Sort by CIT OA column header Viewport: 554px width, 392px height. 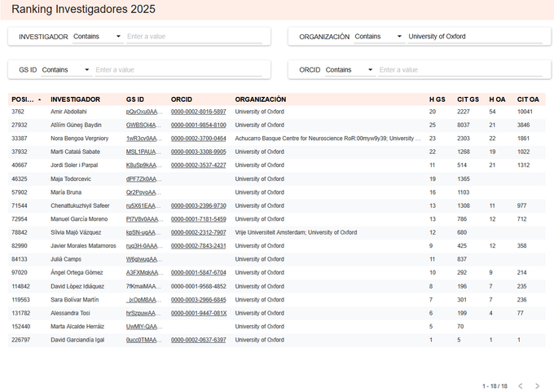[x=528, y=99]
